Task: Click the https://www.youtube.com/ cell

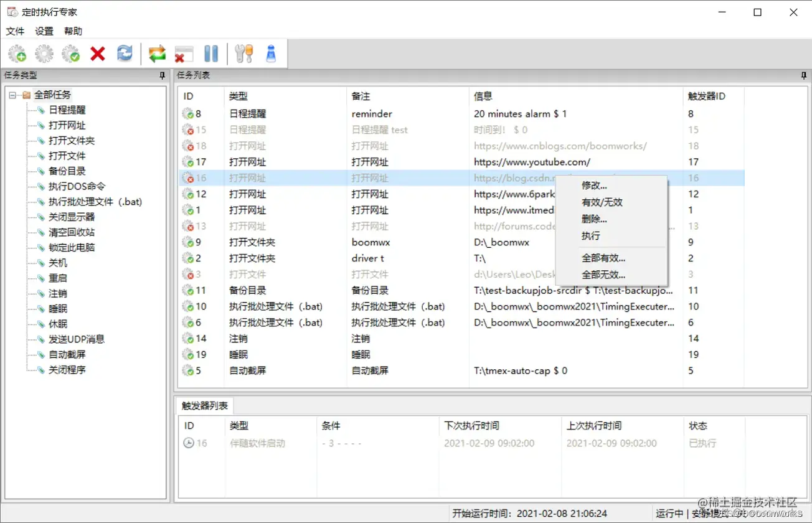Action: pos(532,162)
